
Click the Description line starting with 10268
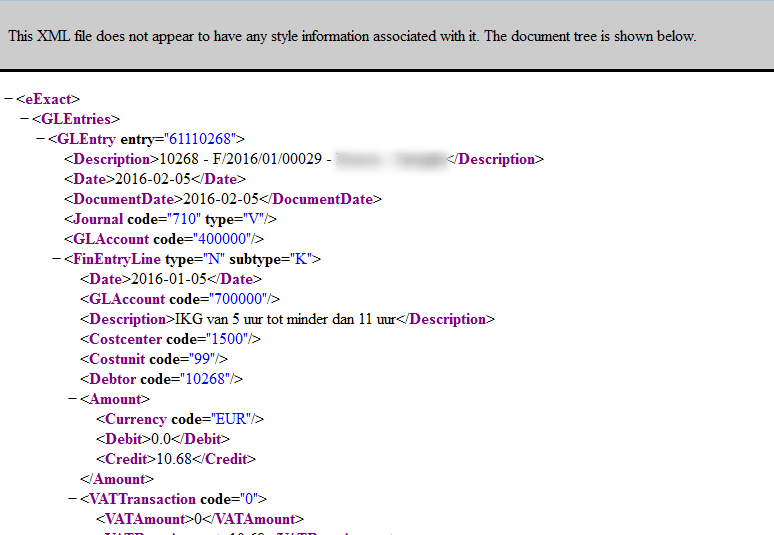[x=200, y=159]
